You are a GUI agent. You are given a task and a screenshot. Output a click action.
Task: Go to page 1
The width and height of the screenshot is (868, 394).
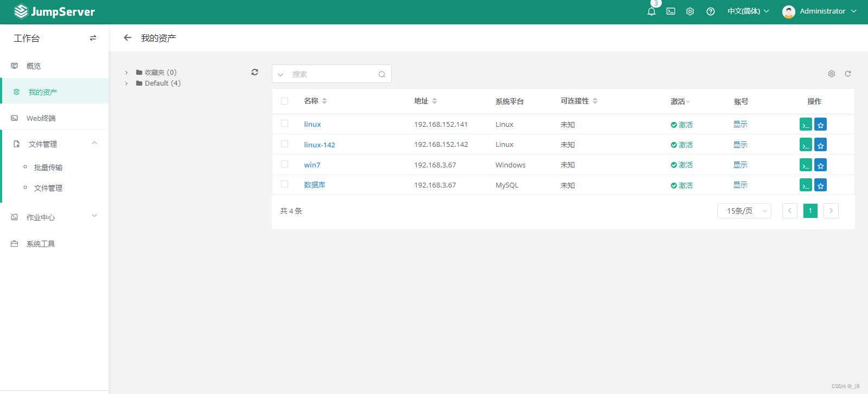coord(810,211)
